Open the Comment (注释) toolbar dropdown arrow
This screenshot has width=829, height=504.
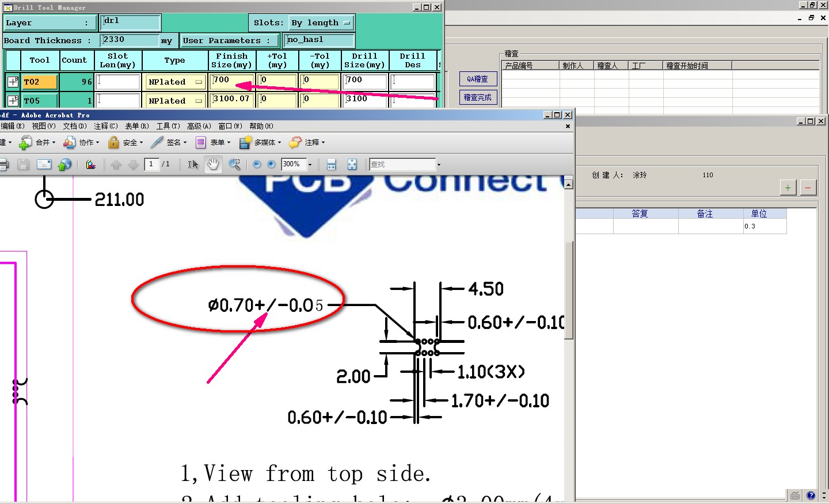coord(323,142)
